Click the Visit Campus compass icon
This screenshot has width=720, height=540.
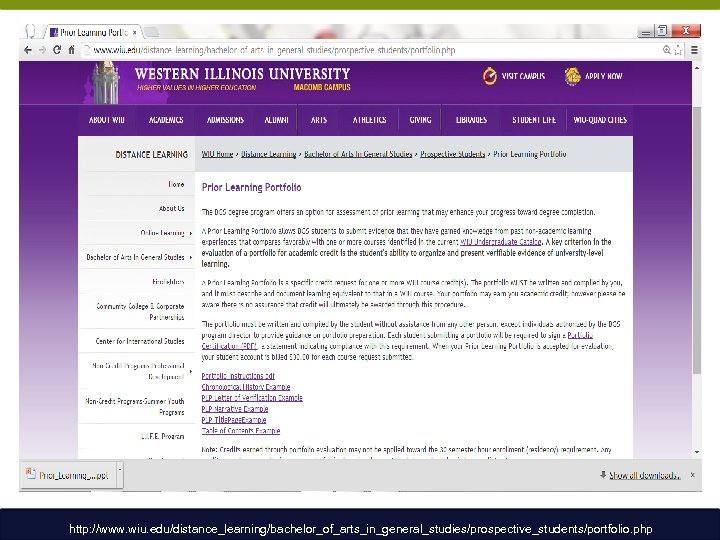click(489, 76)
